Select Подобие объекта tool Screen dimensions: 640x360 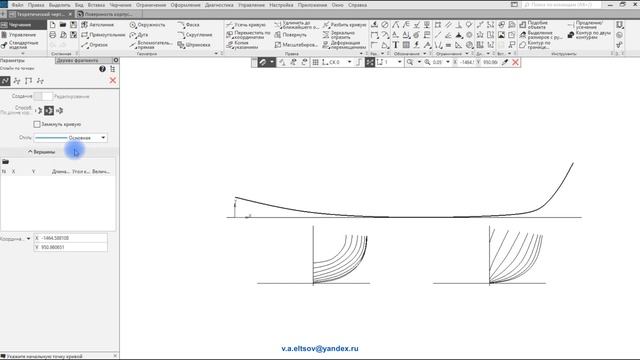(x=533, y=25)
